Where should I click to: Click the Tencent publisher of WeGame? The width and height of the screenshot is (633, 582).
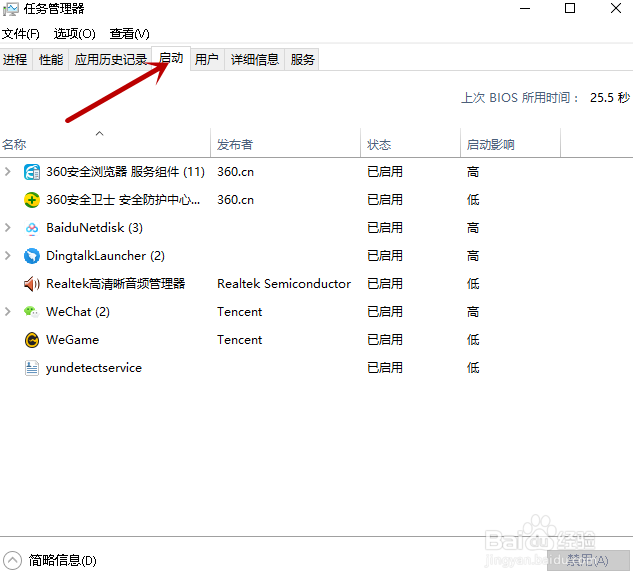click(239, 340)
